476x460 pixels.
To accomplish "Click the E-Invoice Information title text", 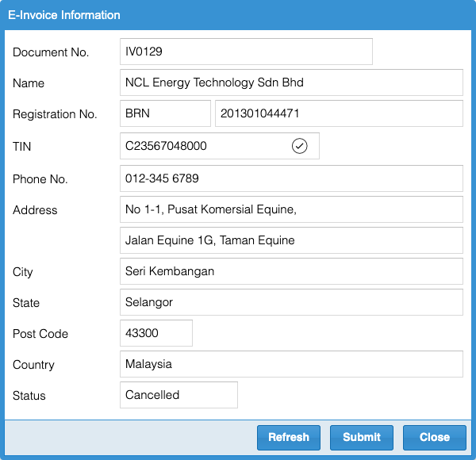I will [x=64, y=15].
